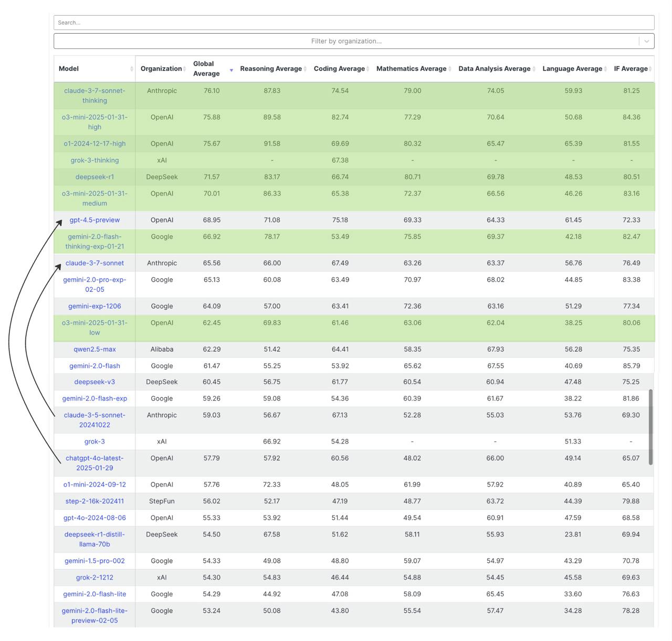Open gpt-4o-2024-08-06 model link

click(x=94, y=518)
